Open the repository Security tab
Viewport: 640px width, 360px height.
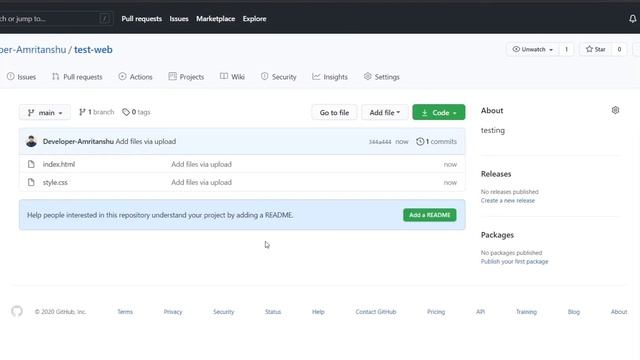tap(279, 77)
